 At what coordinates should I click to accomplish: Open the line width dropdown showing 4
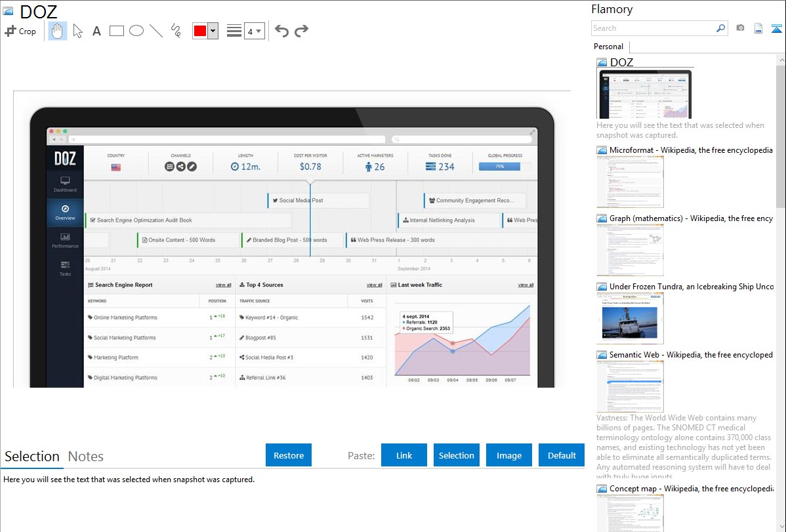tap(254, 31)
